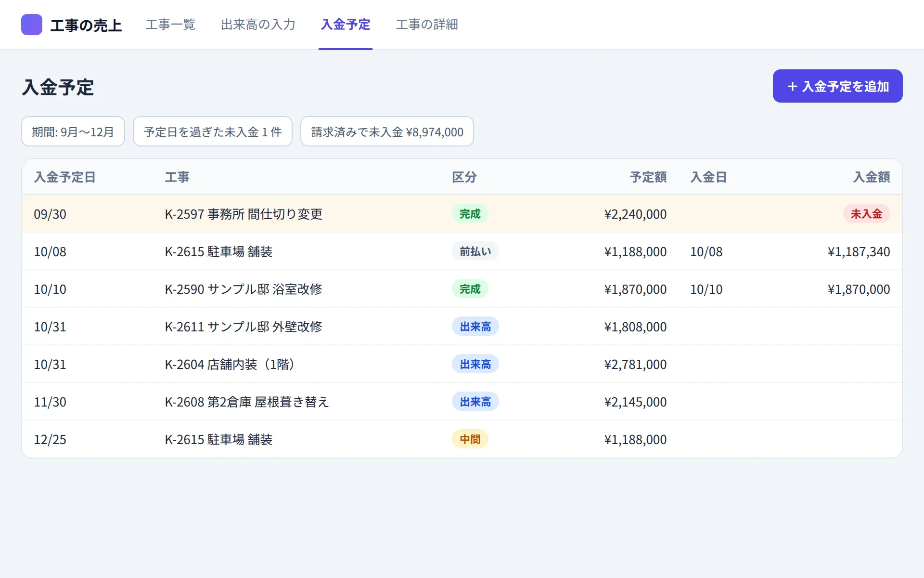This screenshot has width=924, height=578.
Task: Click the 請求済みで未入金 ¥8,974,000 chip
Action: (x=387, y=131)
